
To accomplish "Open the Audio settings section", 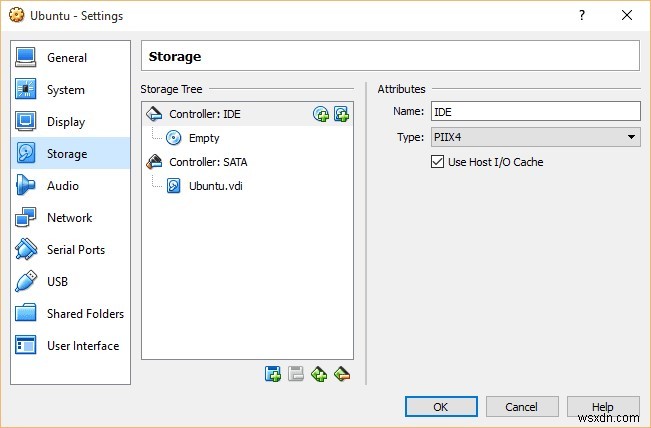I will [62, 186].
